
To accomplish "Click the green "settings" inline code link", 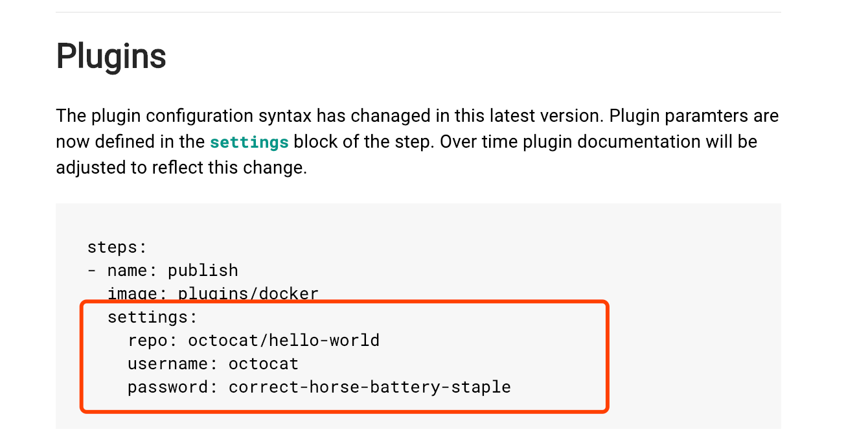I will 249,142.
